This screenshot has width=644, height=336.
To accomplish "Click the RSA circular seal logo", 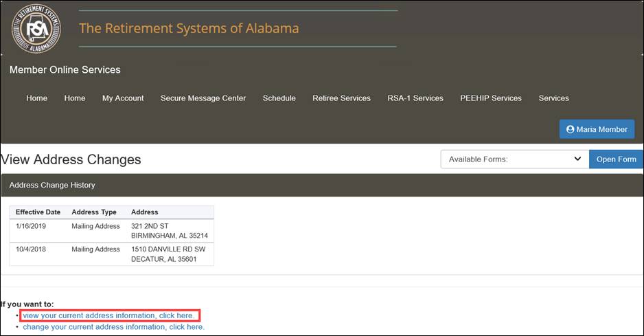I will (x=36, y=28).
